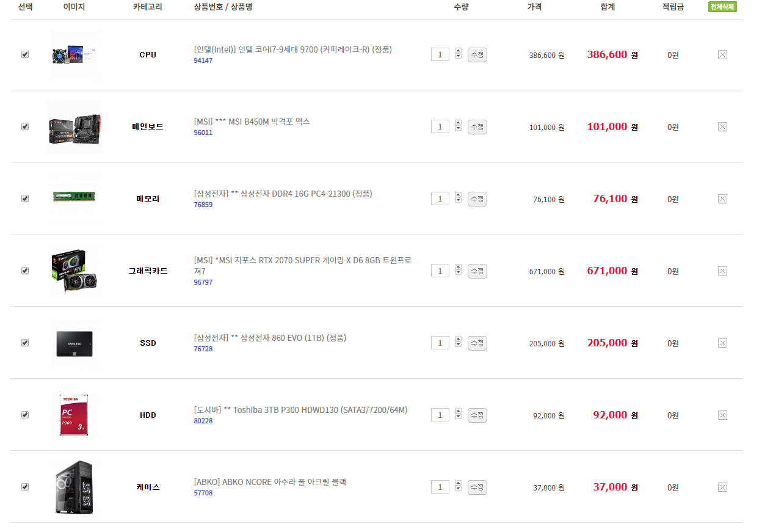Deselect the HDD row checkbox
The image size is (762, 532).
(25, 415)
